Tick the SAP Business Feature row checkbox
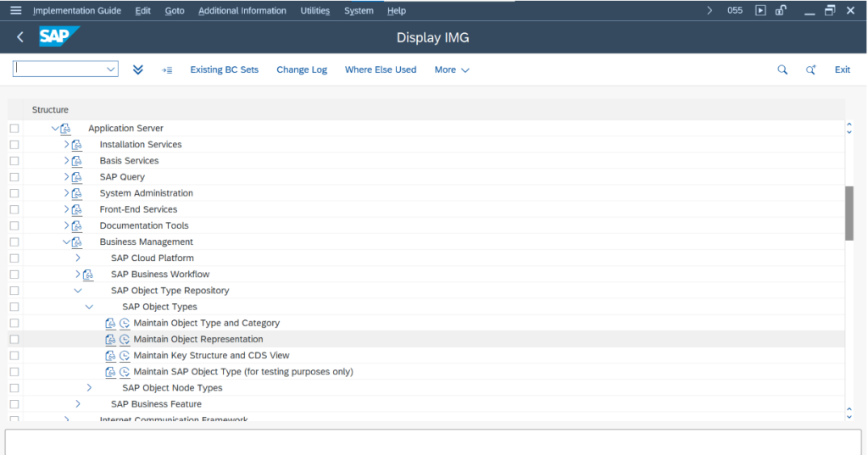The height and width of the screenshot is (455, 868). tap(14, 404)
